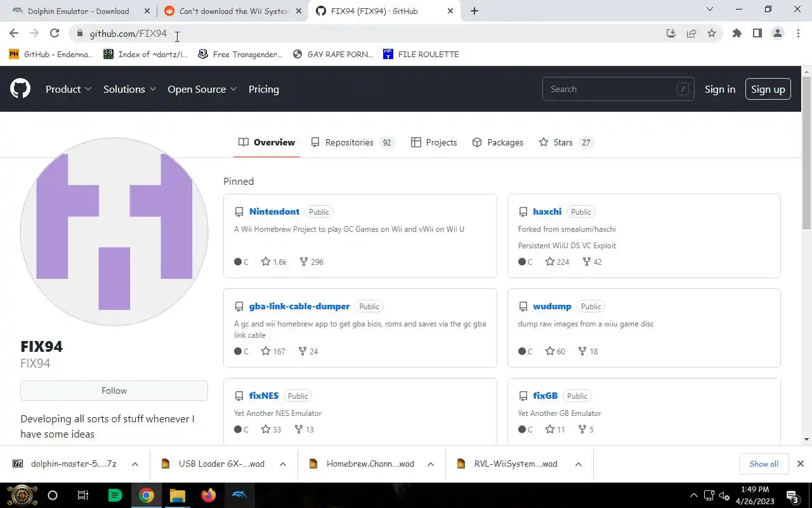This screenshot has width=812, height=508.
Task: Click stars count 33 on fixNES
Action: pyautogui.click(x=271, y=429)
